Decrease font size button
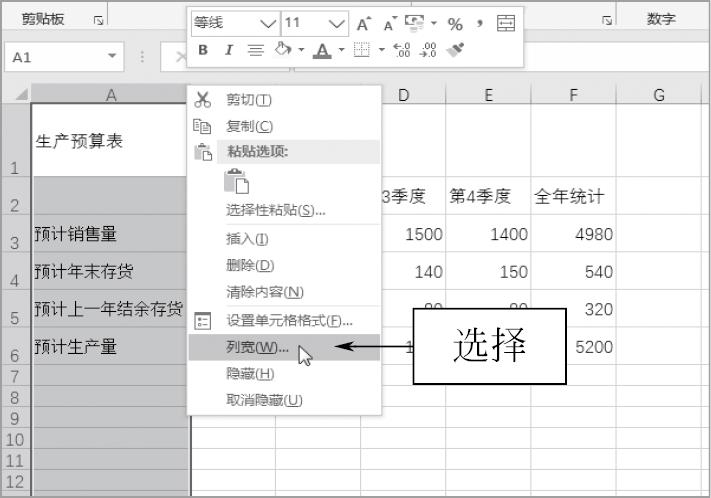 (x=390, y=24)
